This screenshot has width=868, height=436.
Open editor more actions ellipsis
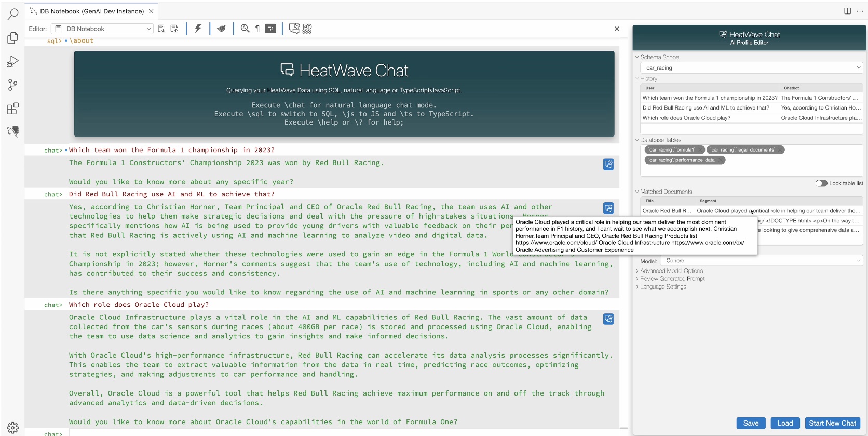860,11
